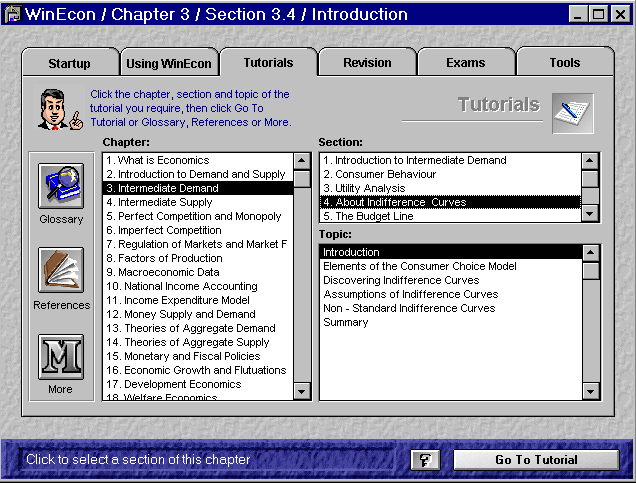Open the Tools tab

click(565, 62)
